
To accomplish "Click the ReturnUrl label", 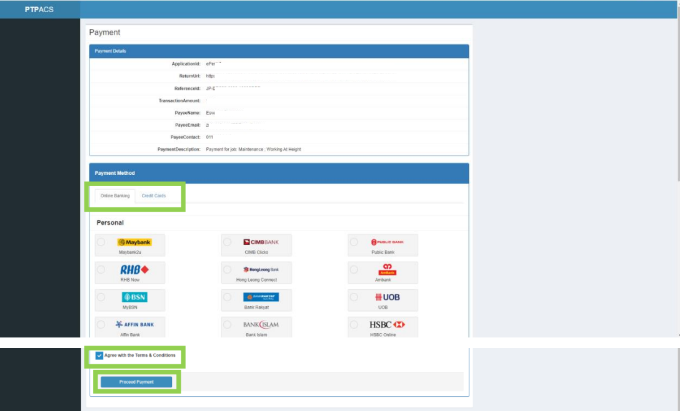I will coord(190,76).
